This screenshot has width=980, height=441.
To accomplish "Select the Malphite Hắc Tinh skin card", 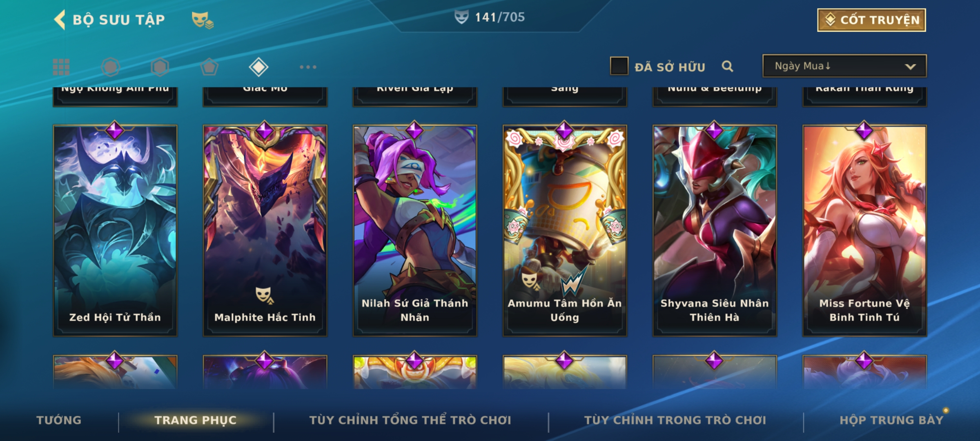I will [265, 231].
